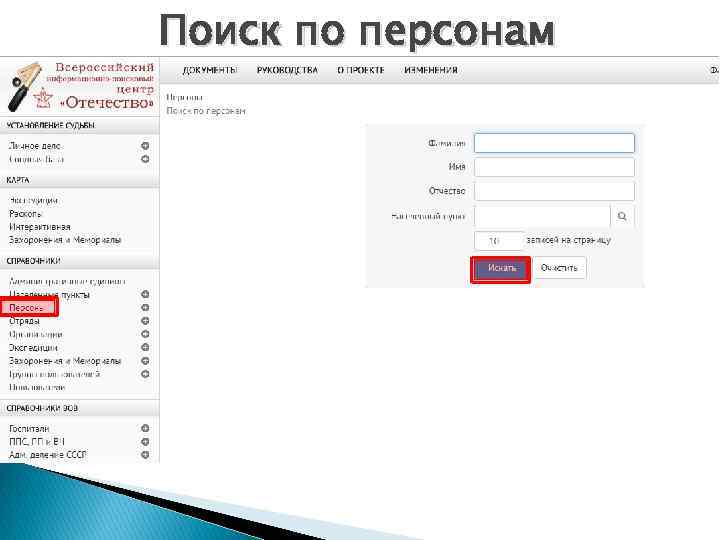Open the Личное дело link
The image size is (720, 540).
pos(35,146)
